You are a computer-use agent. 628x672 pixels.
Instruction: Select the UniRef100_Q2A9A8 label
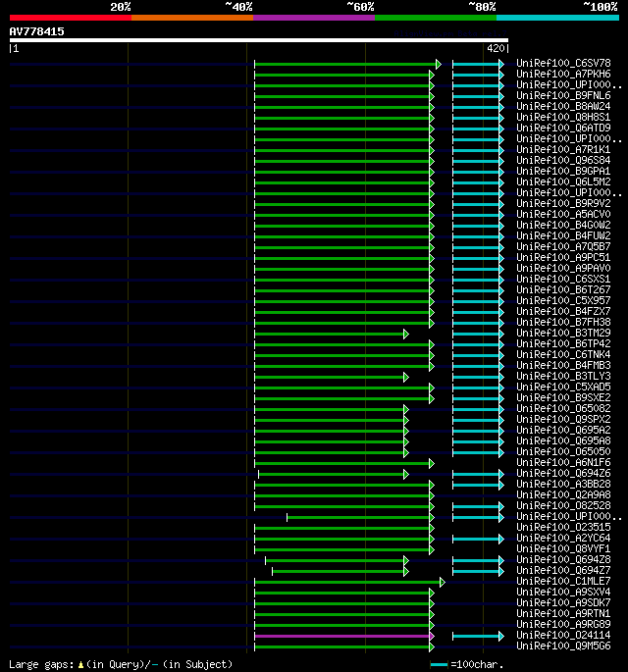pyautogui.click(x=563, y=495)
